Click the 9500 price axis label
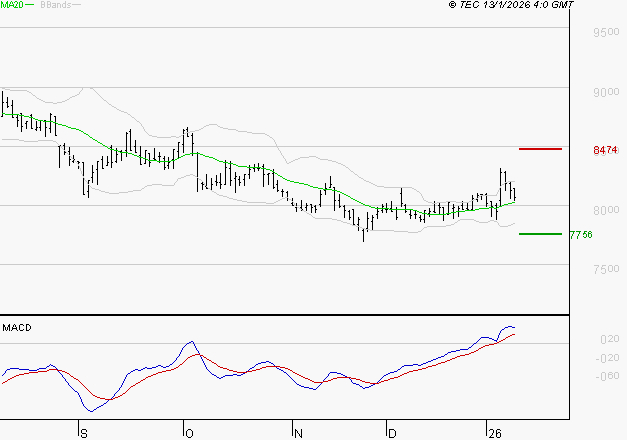Viewport: 627px width, 440px height. tap(606, 32)
